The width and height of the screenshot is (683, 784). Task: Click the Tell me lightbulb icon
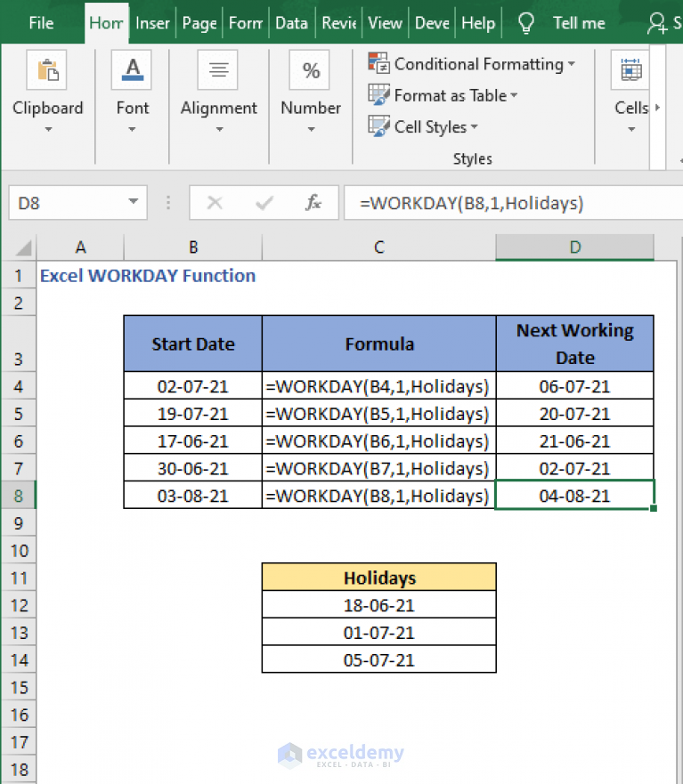tap(526, 23)
